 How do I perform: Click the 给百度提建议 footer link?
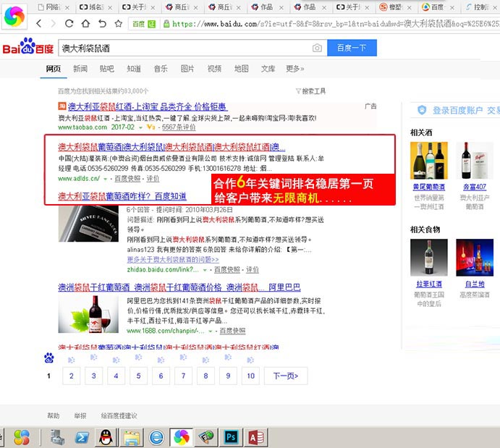tap(119, 416)
